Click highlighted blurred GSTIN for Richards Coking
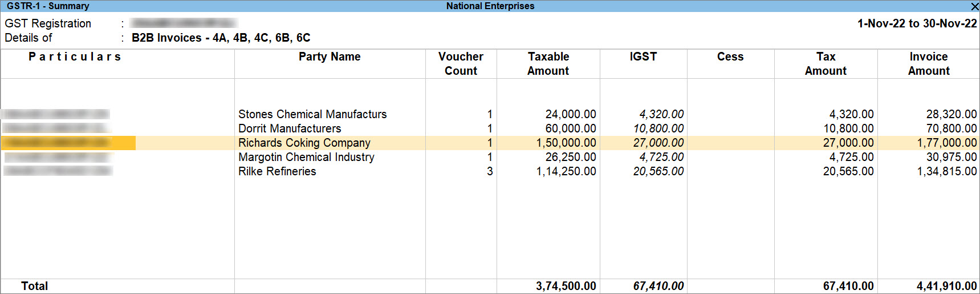 pyautogui.click(x=68, y=143)
